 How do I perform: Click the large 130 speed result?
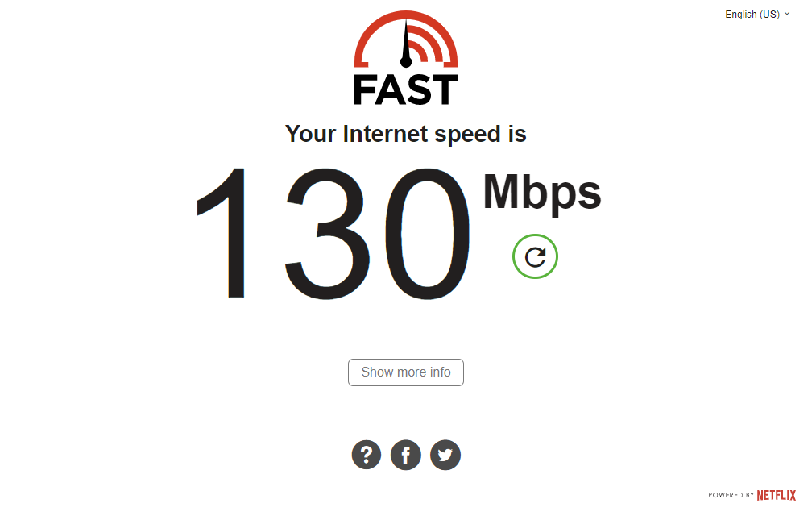point(333,234)
